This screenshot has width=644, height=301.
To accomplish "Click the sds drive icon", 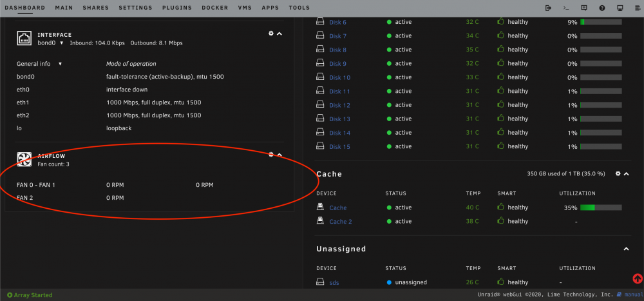I will coord(320,282).
